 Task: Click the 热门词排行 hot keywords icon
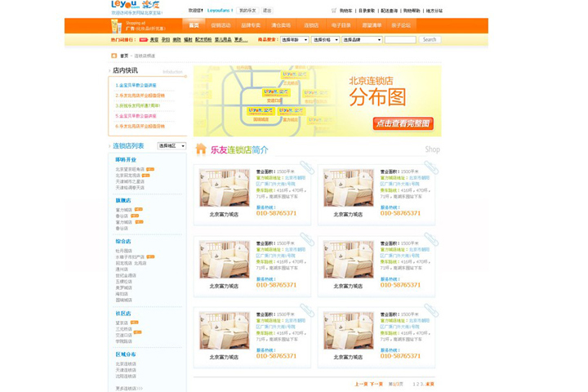[145, 39]
